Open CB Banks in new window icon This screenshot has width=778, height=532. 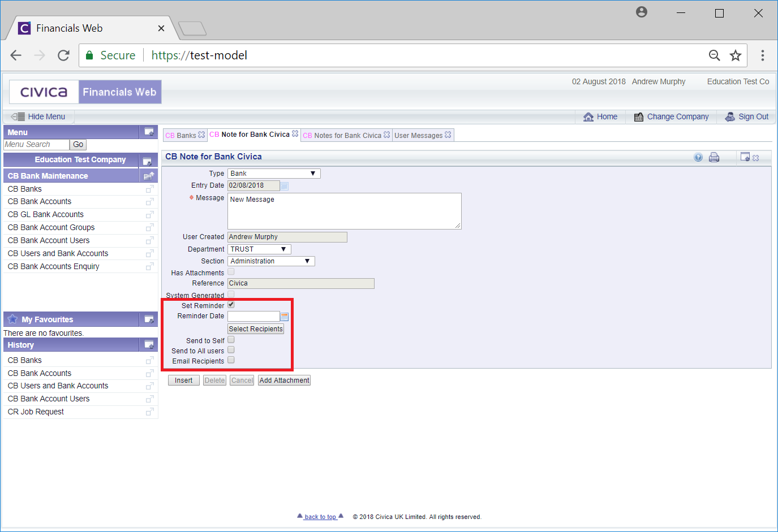149,189
